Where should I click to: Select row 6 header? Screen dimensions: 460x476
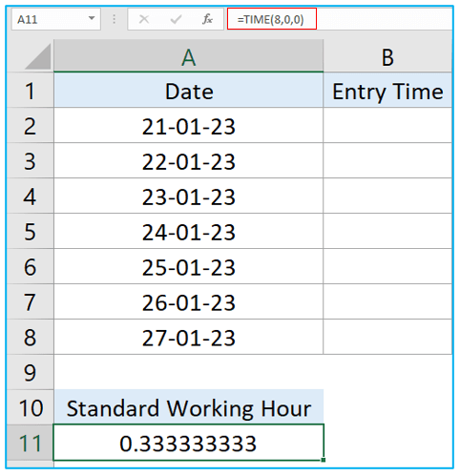pyautogui.click(x=31, y=266)
